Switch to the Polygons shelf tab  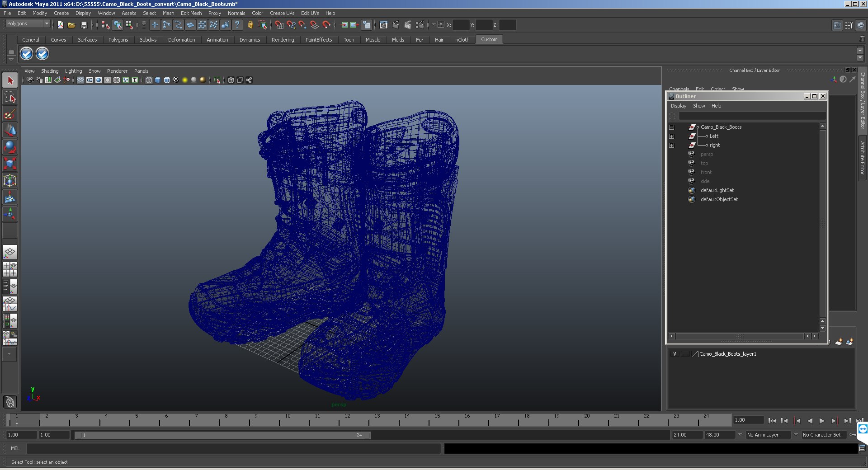coord(118,40)
